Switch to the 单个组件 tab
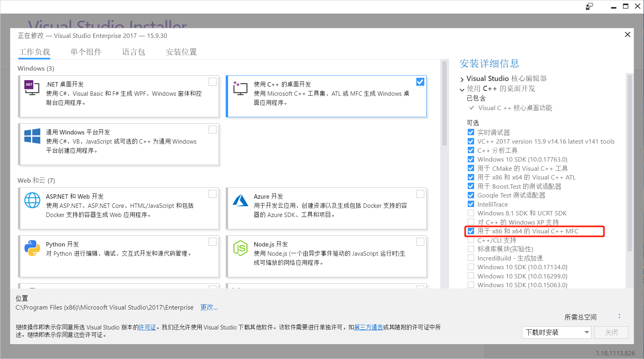The width and height of the screenshot is (644, 359). coord(86,52)
